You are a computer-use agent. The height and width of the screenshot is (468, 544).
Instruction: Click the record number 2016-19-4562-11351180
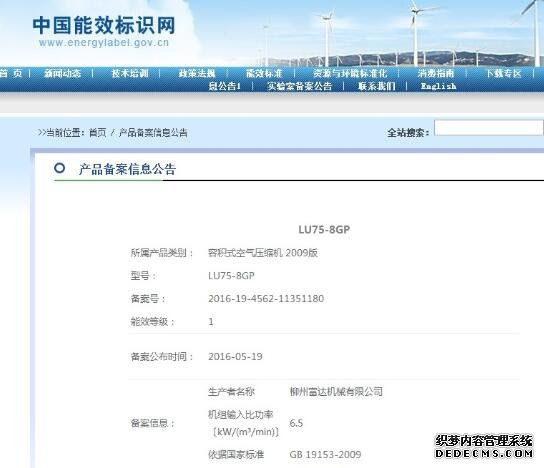click(x=266, y=299)
